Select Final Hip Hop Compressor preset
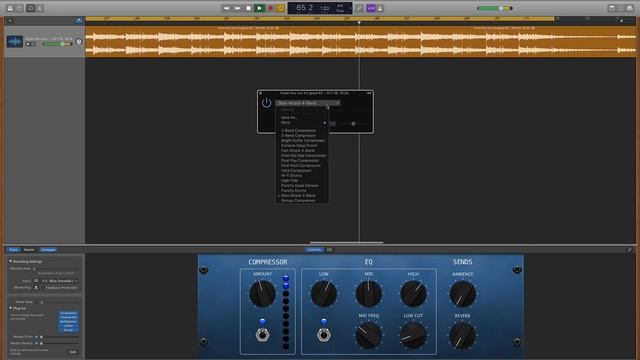Image resolution: width=640 pixels, height=360 pixels. point(302,156)
